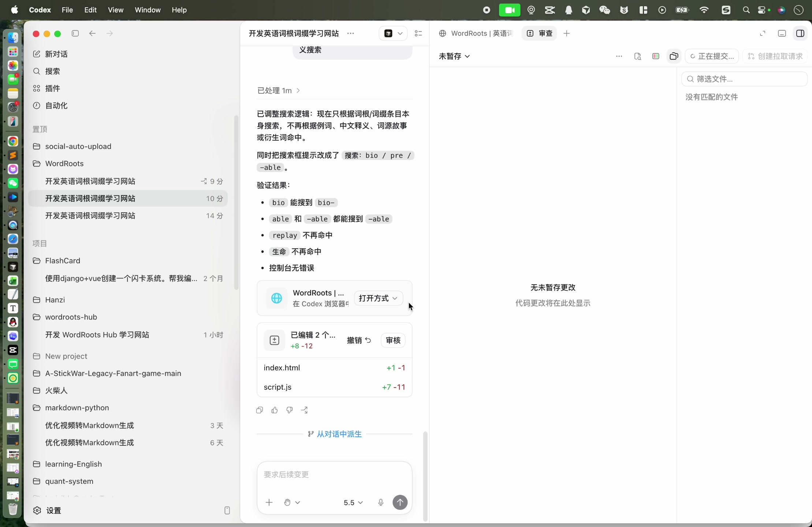Viewport: 812px width, 527px height.
Task: Click the phone icon beside 设置
Action: (227, 511)
